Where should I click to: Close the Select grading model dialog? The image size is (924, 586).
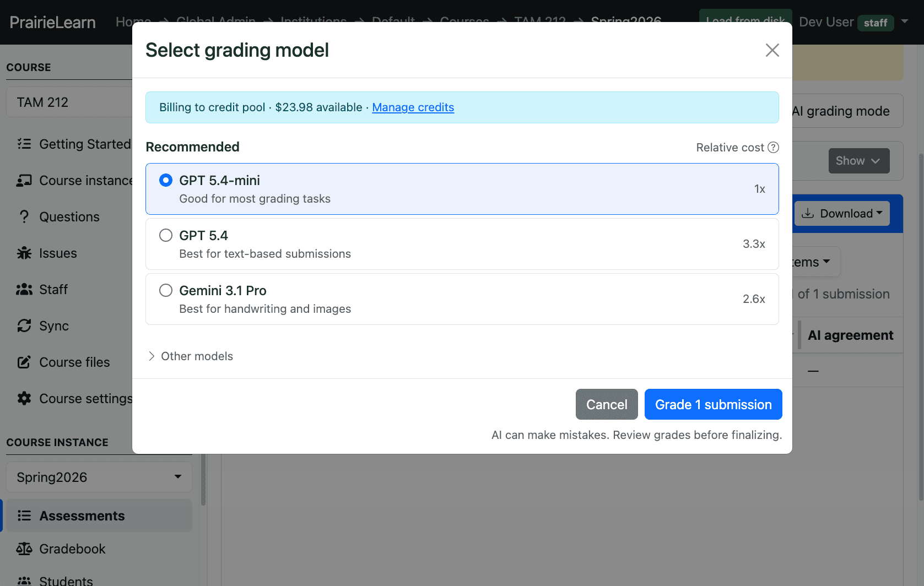tap(772, 50)
